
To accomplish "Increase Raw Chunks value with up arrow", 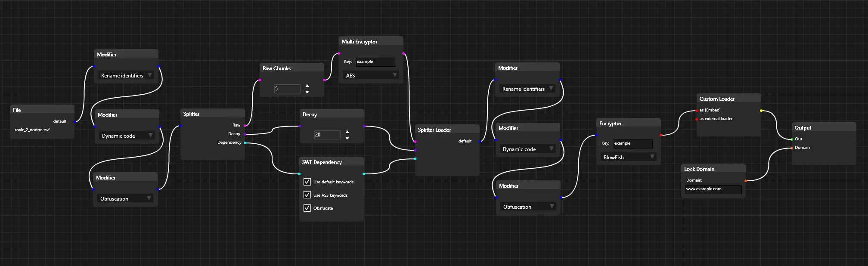I will (307, 86).
